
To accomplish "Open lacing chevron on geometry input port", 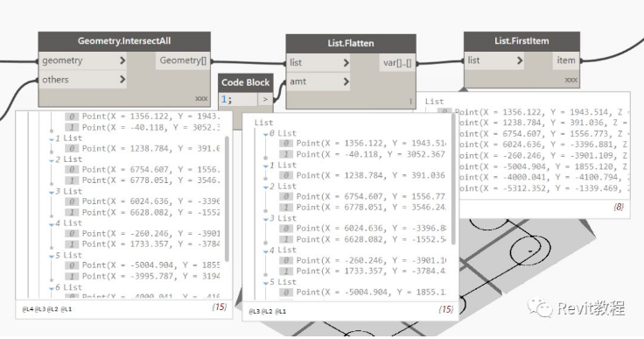I will pos(122,60).
